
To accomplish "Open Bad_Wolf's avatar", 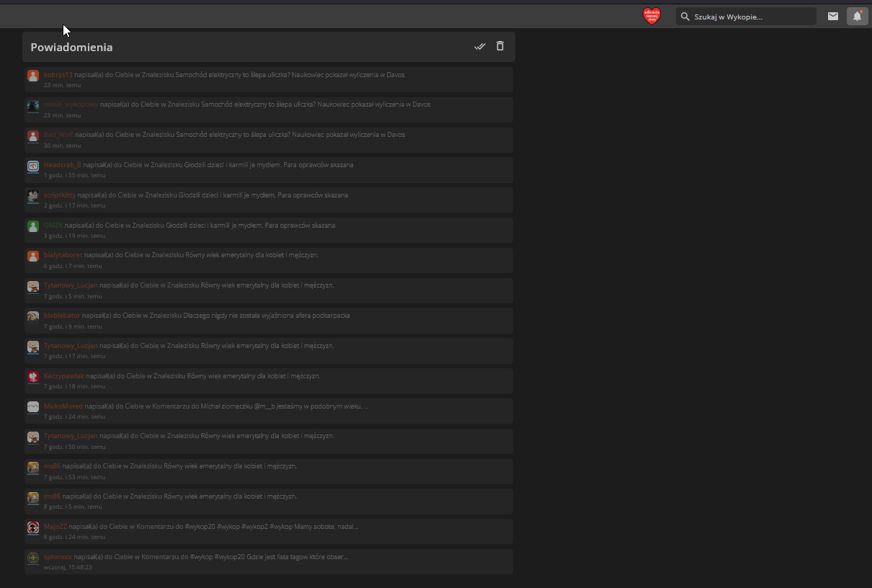I will click(33, 136).
